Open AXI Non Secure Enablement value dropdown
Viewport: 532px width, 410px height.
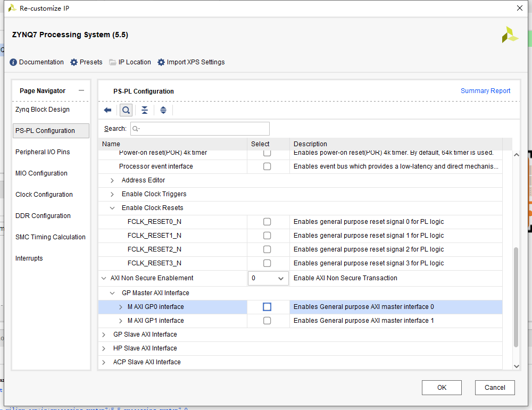(268, 278)
